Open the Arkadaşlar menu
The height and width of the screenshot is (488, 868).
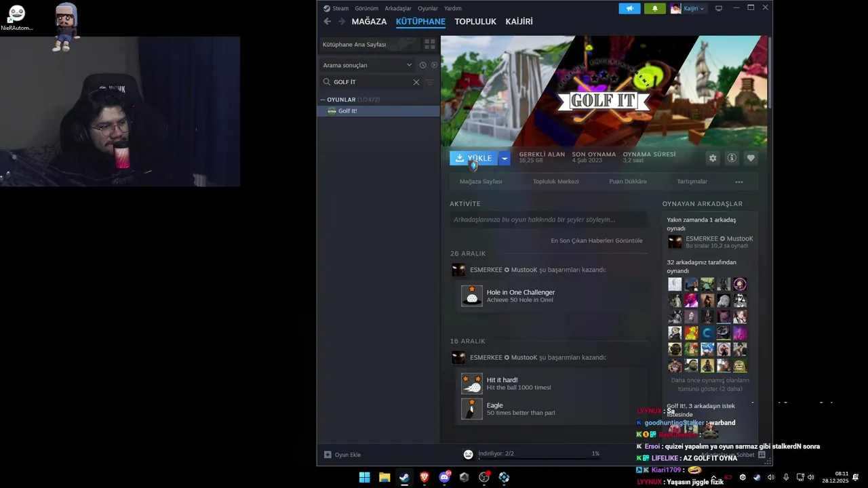click(x=398, y=8)
